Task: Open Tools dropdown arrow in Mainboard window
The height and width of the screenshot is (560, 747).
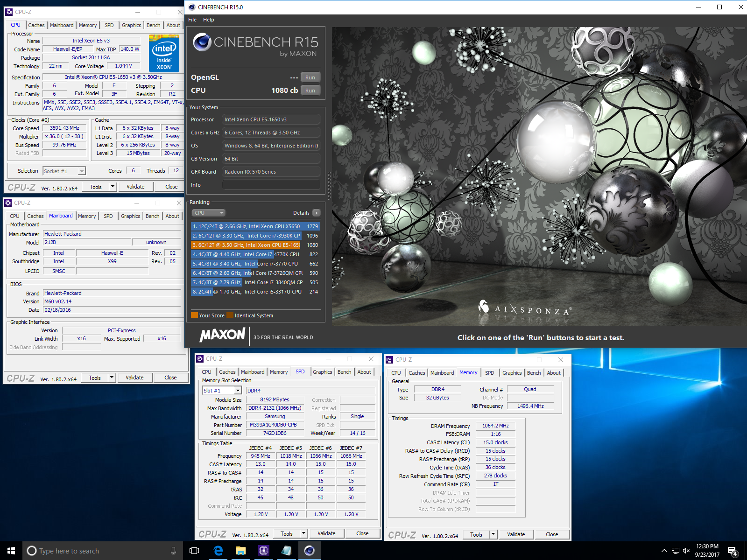Action: tap(112, 378)
